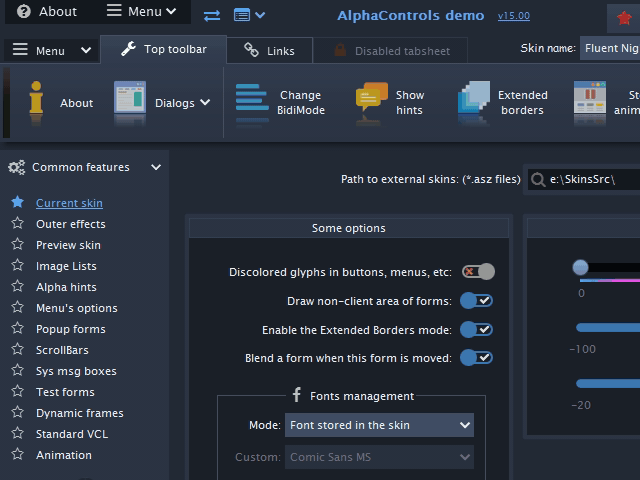
Task: Select Outer effects in sidebar
Action: click(71, 224)
